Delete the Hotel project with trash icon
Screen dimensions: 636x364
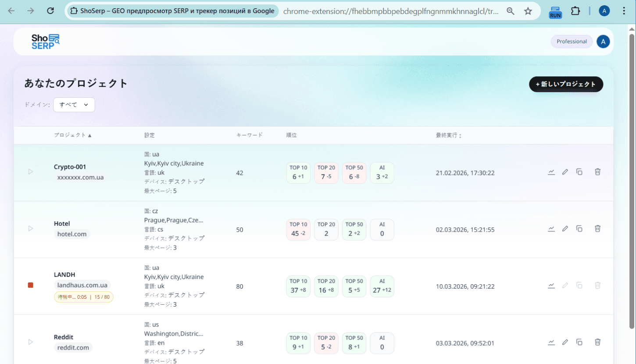tap(597, 228)
